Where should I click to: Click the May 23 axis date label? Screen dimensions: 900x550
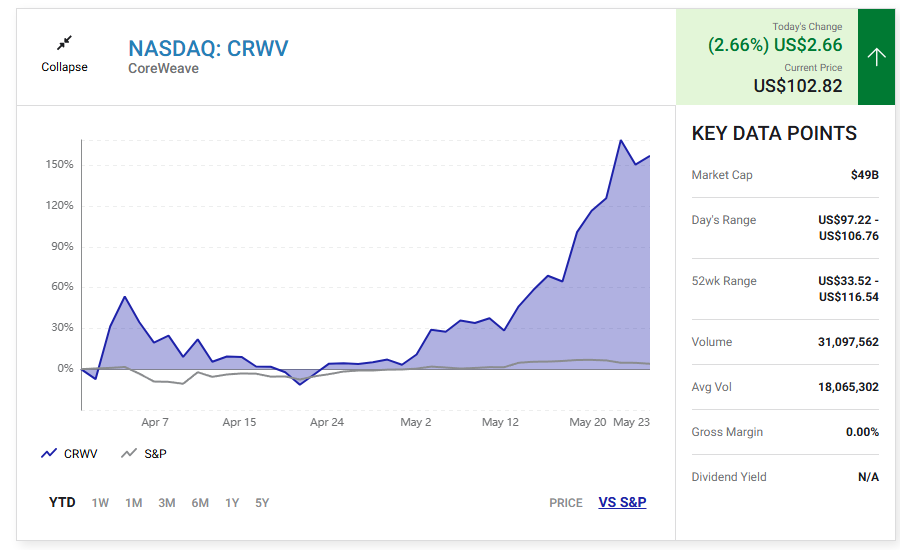click(631, 423)
